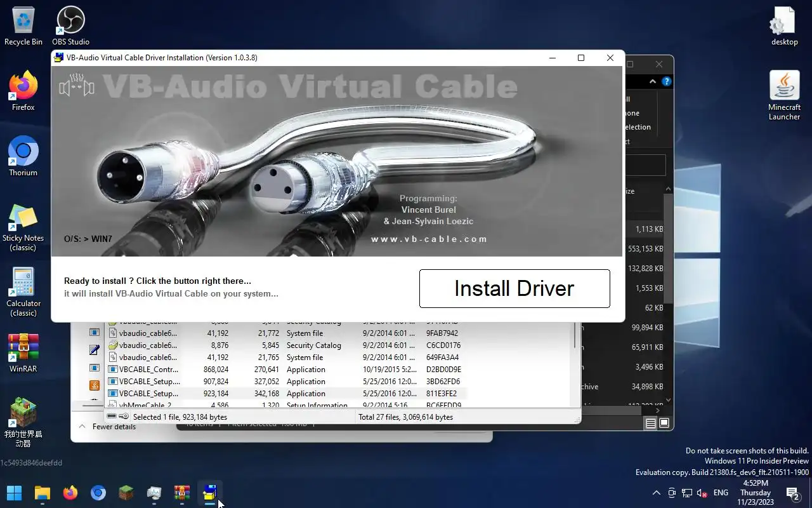Select the vbaudio_cable6... Security Catalog row 8,876
This screenshot has height=508, width=812.
coord(284,345)
